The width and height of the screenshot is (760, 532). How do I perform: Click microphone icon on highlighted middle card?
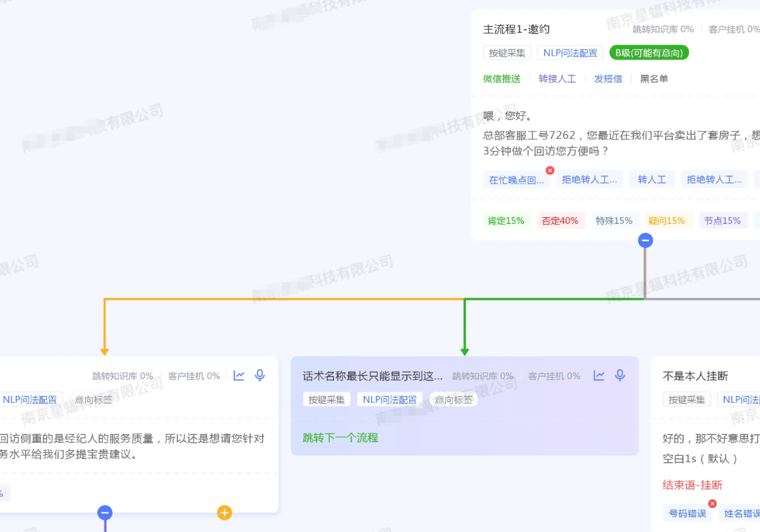click(620, 375)
